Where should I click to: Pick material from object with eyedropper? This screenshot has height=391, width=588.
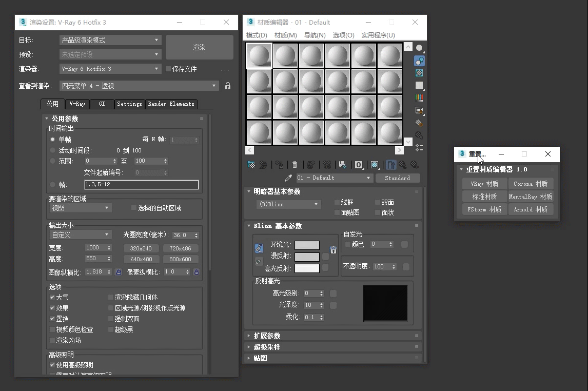pyautogui.click(x=288, y=178)
